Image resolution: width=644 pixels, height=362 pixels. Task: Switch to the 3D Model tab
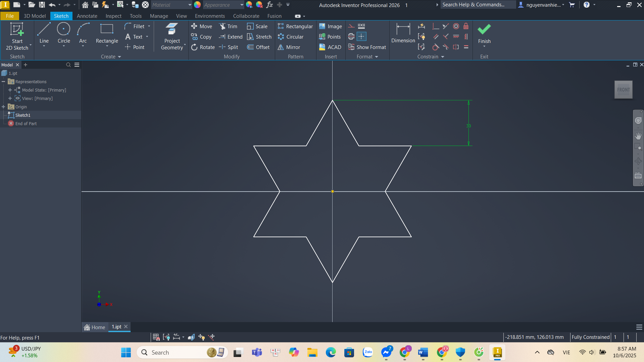[x=35, y=16]
